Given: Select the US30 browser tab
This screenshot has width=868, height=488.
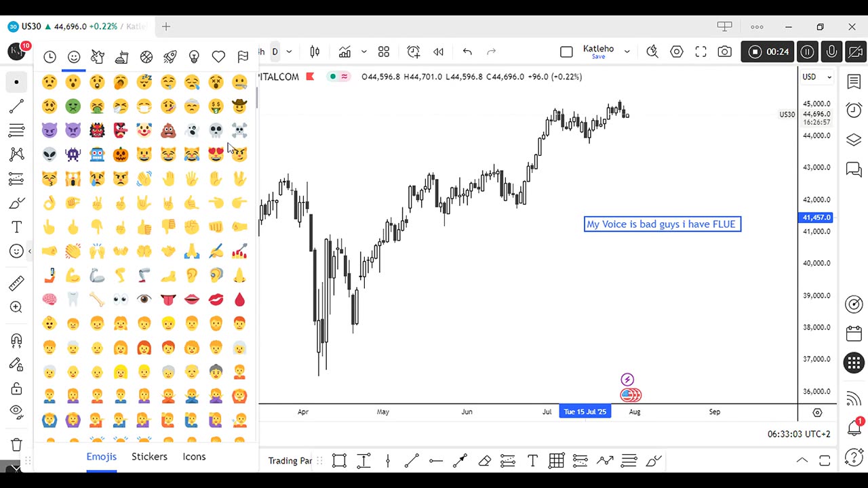Looking at the screenshot, I should pos(77,26).
